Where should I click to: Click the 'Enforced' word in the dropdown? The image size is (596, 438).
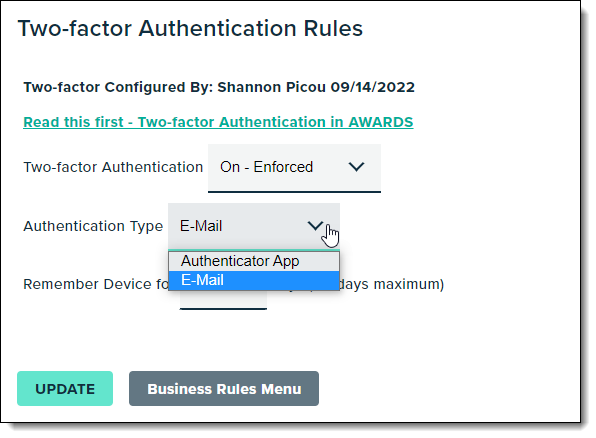click(283, 167)
